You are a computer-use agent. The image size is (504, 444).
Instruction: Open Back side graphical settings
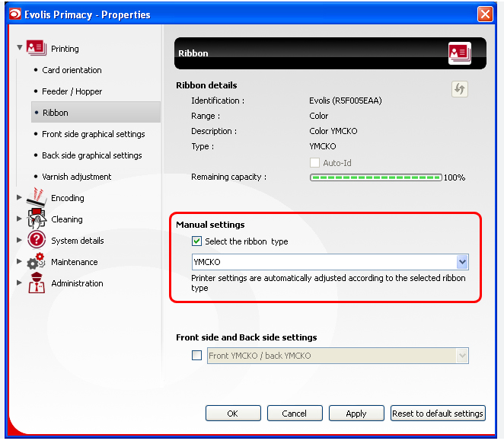(x=92, y=155)
